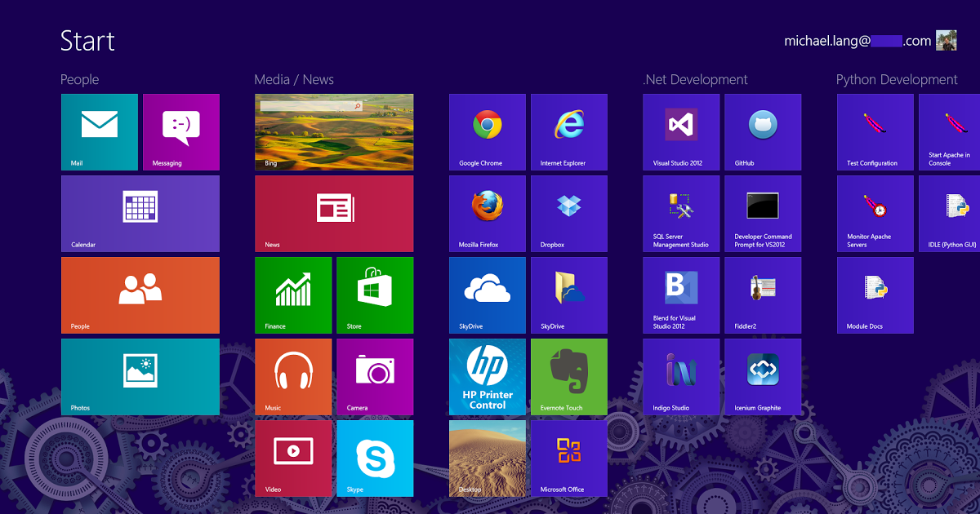980x514 pixels.
Task: Open Blend for Visual Studio 2012
Action: pyautogui.click(x=681, y=295)
